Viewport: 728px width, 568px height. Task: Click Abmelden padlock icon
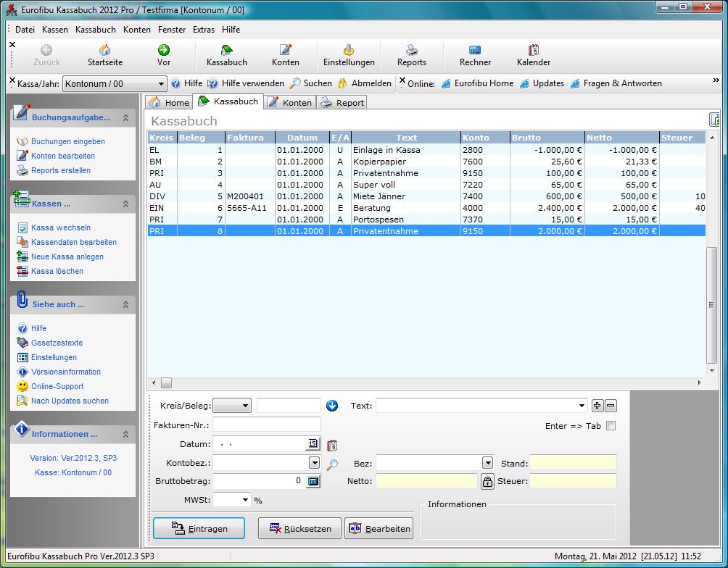[343, 83]
